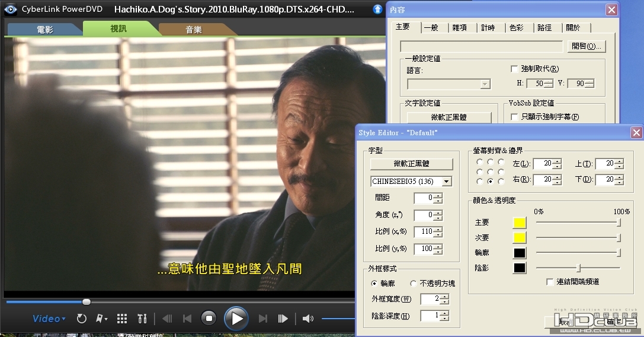Click the 外框寬度(W) value field

[x=431, y=299]
